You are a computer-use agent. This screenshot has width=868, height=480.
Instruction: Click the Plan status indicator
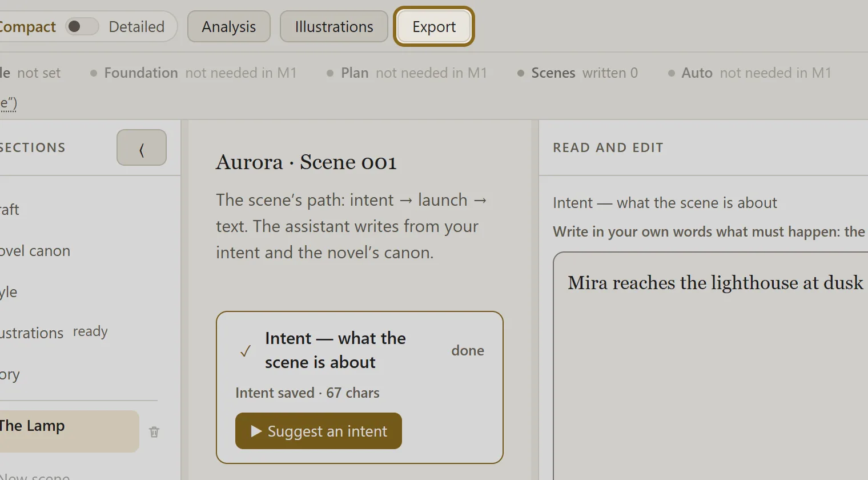(x=407, y=73)
